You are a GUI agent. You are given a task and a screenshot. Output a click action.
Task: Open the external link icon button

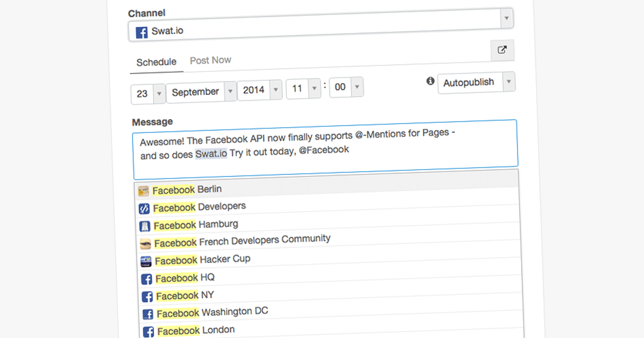click(502, 50)
